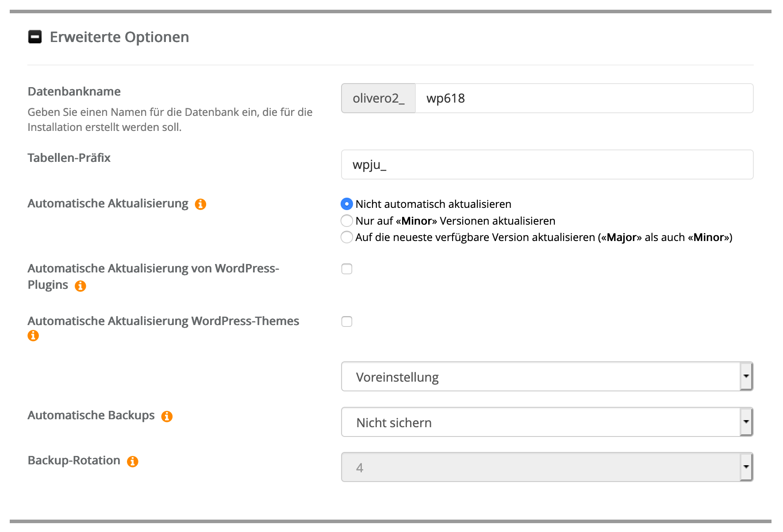Click the arrow icon on the Nicht sichern dropdown
Screen dimensions: 783x532
(746, 422)
